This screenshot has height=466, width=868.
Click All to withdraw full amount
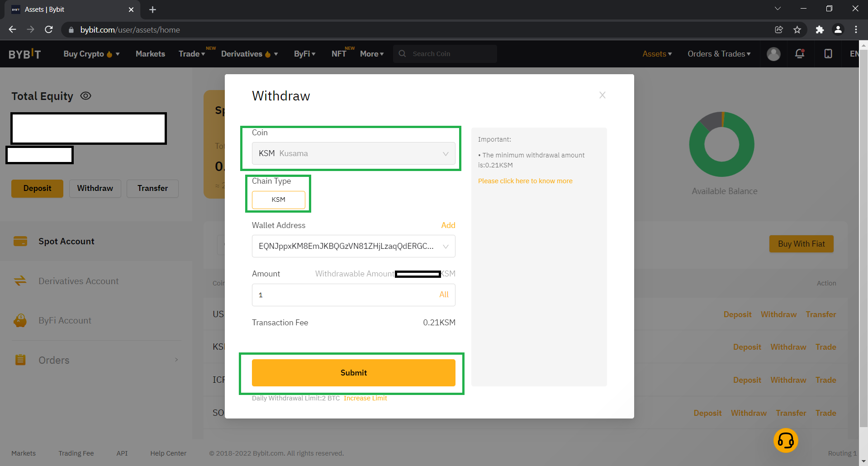coord(444,295)
